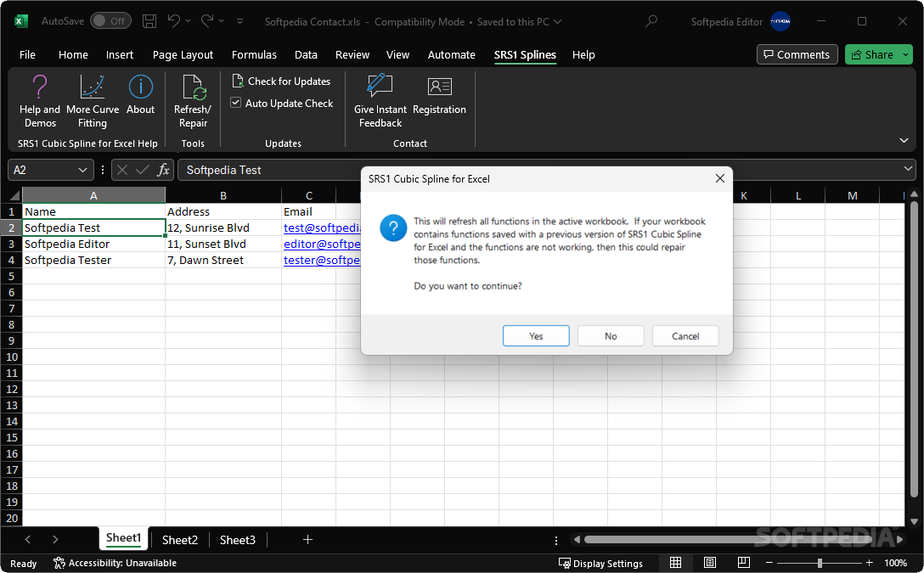The width and height of the screenshot is (924, 573).
Task: Zoom in with plus button
Action: click(869, 563)
